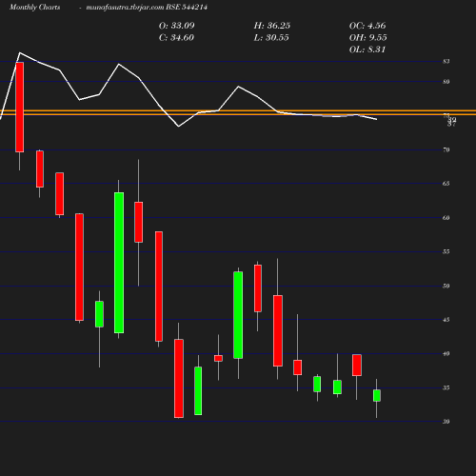Click the most recent green candle near 34
Viewport: 476px width, 476px height.
[x=377, y=395]
